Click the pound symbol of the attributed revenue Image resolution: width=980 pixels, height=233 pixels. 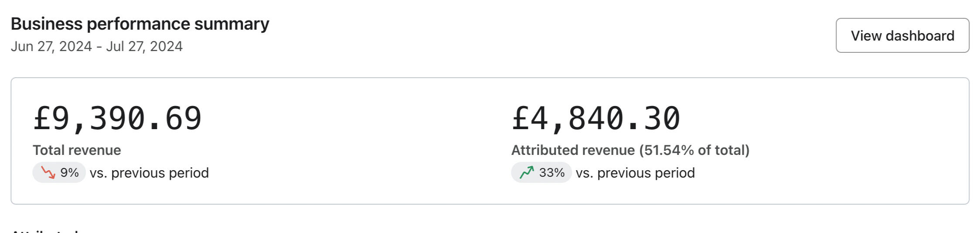[x=521, y=119]
